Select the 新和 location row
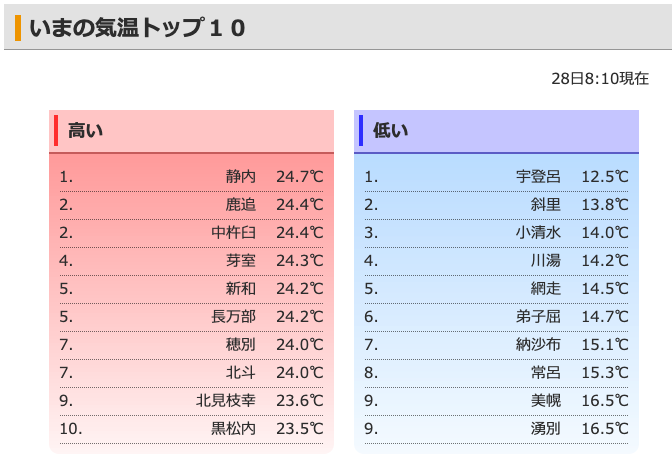Viewport: 672px width, 462px height. (191, 289)
